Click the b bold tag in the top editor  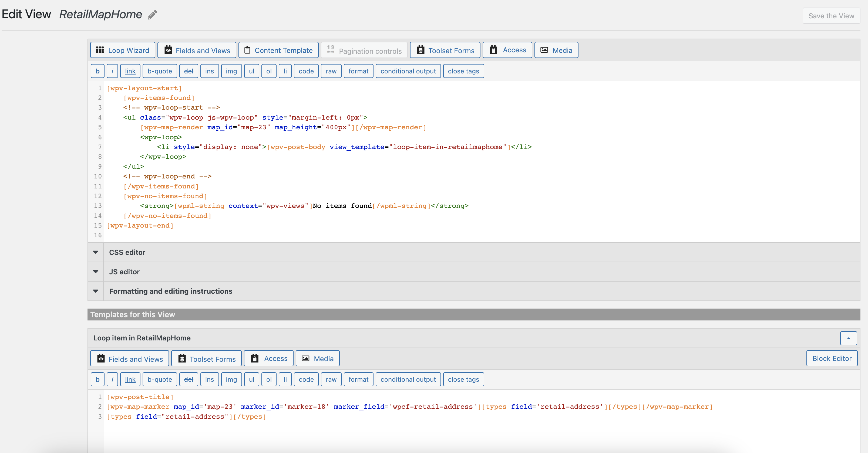click(98, 71)
